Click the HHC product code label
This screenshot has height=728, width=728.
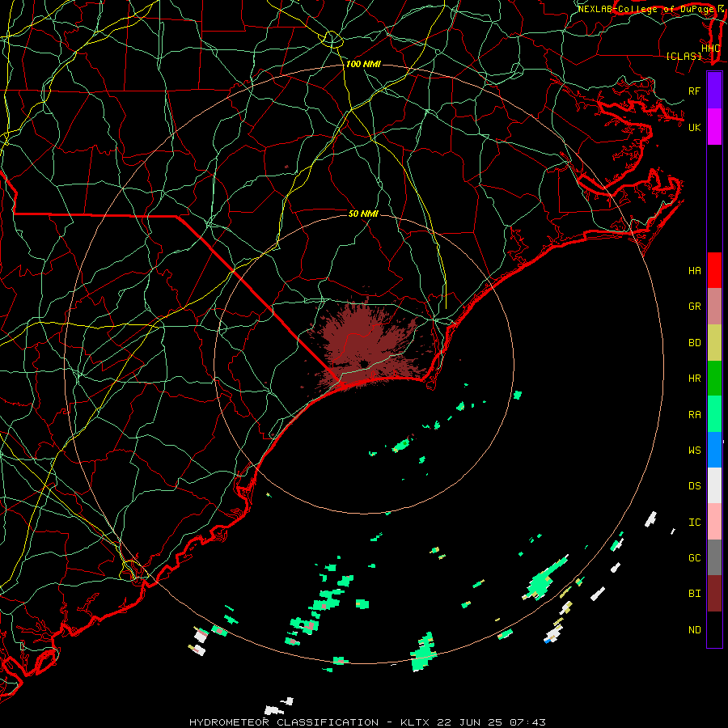(711, 49)
